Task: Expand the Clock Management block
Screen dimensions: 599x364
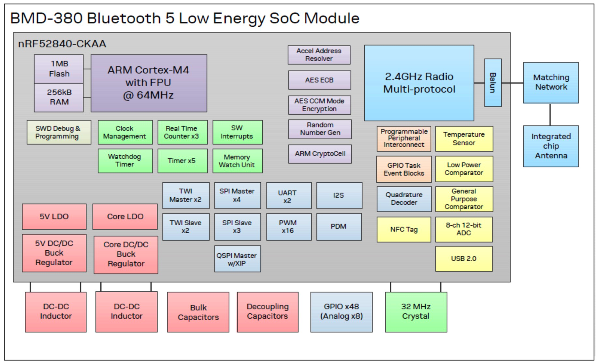Action: click(x=125, y=132)
